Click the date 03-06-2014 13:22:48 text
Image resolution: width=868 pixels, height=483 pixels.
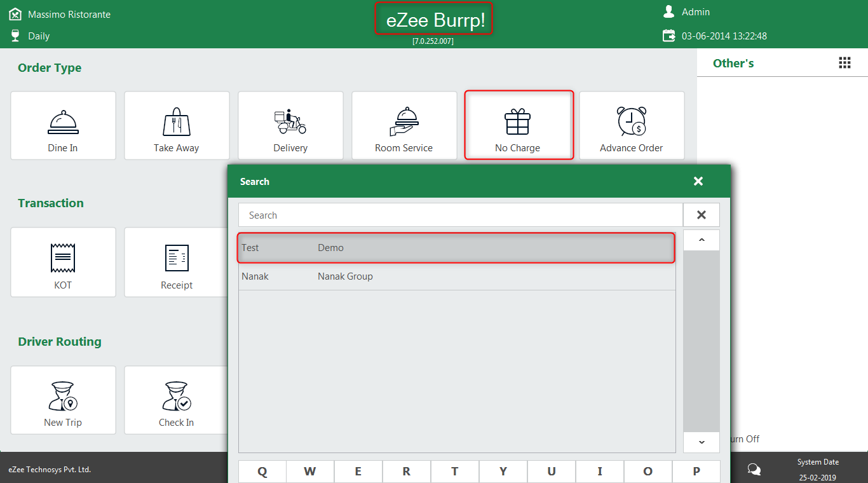click(724, 36)
